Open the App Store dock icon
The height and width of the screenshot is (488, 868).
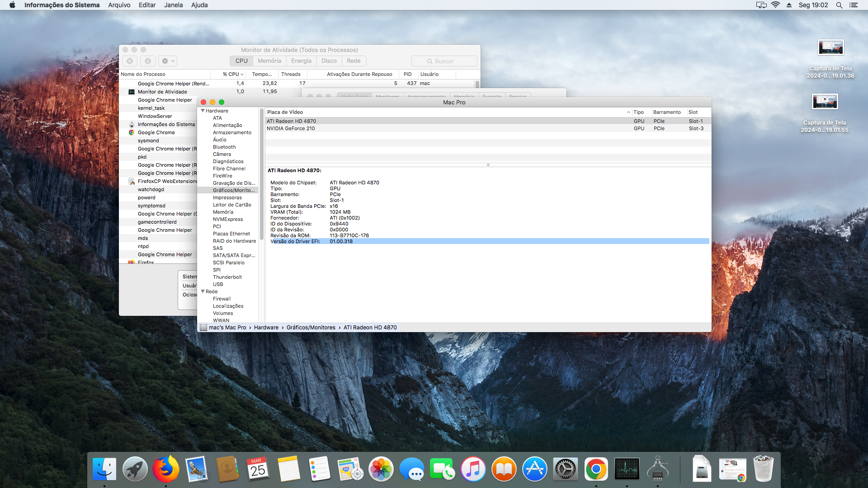534,469
